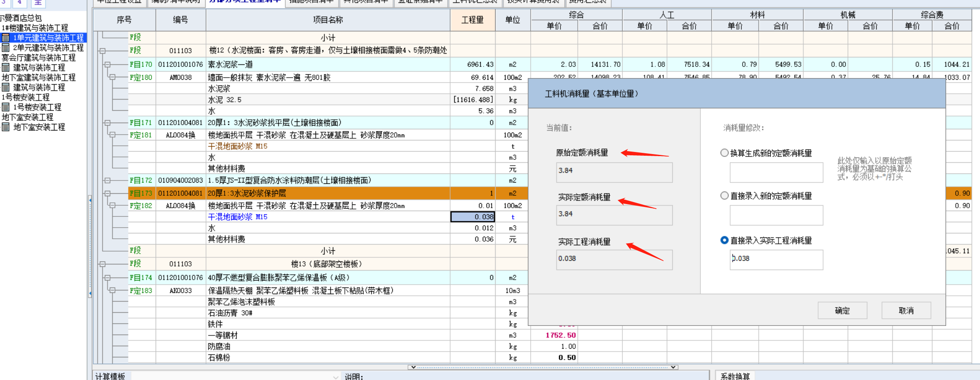Image resolution: width=980 pixels, height=380 pixels.
Task: Click the read-only 实际工程消耗量 0.038 field
Action: coord(615,260)
